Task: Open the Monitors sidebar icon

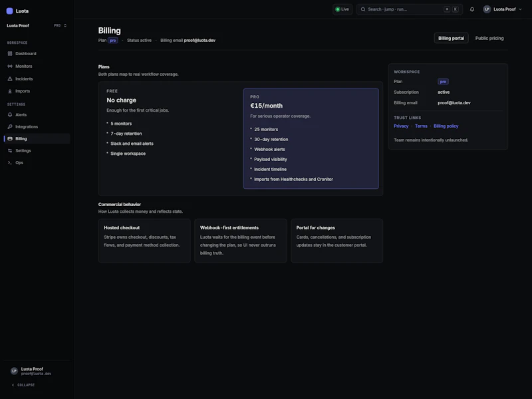Action: pyautogui.click(x=10, y=66)
